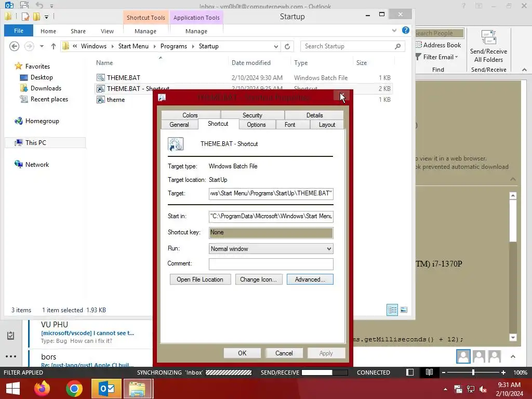This screenshot has width=532, height=399.
Task: Launch Chrome from taskbar
Action: tap(74, 388)
